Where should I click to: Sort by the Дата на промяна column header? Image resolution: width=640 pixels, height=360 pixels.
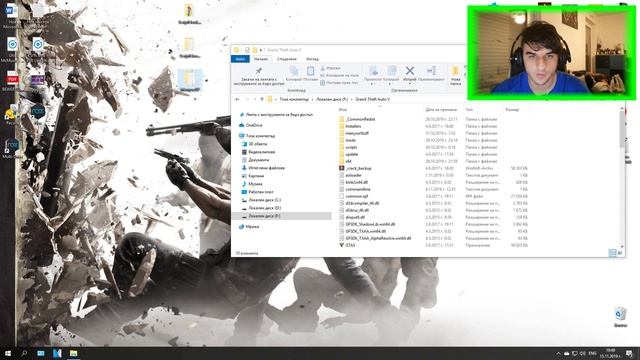click(441, 109)
